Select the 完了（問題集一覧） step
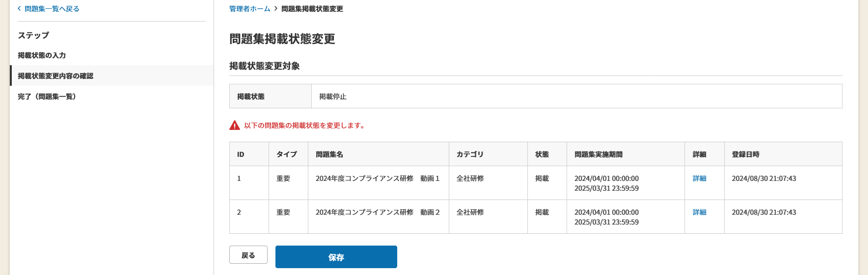The image size is (868, 275). click(47, 97)
